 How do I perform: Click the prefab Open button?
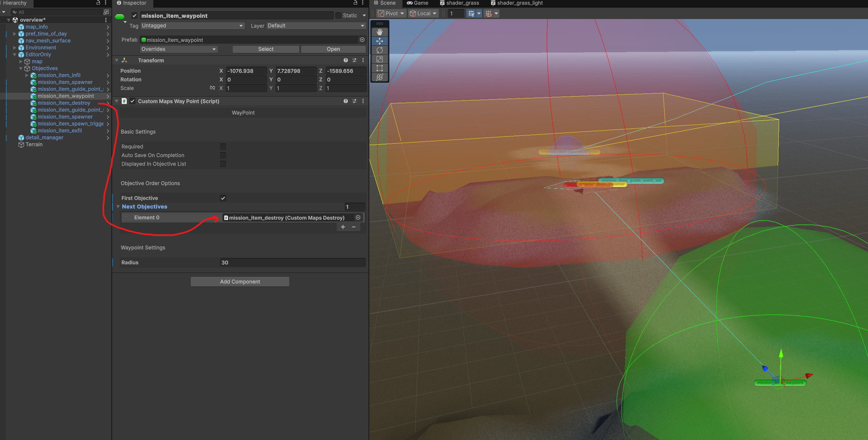click(x=333, y=49)
